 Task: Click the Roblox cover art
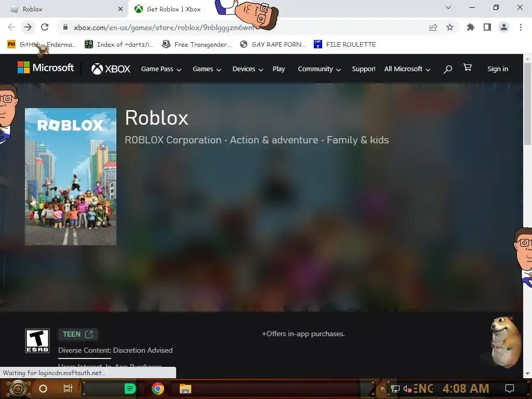tap(71, 177)
